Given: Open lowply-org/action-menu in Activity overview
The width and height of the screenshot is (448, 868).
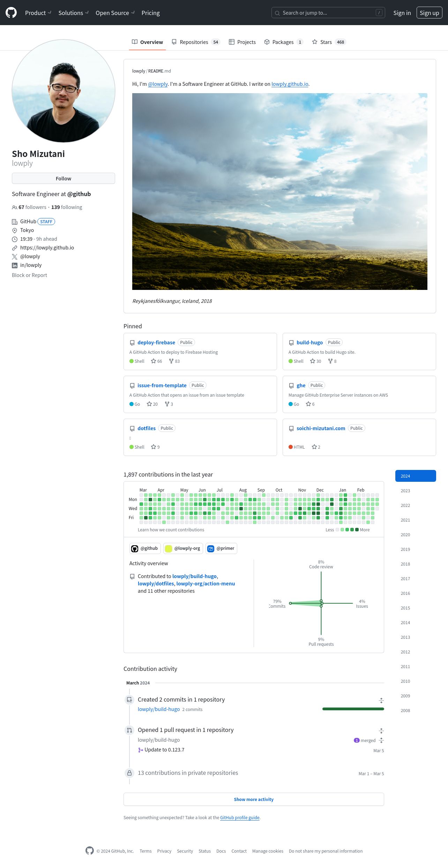Looking at the screenshot, I should pyautogui.click(x=206, y=584).
